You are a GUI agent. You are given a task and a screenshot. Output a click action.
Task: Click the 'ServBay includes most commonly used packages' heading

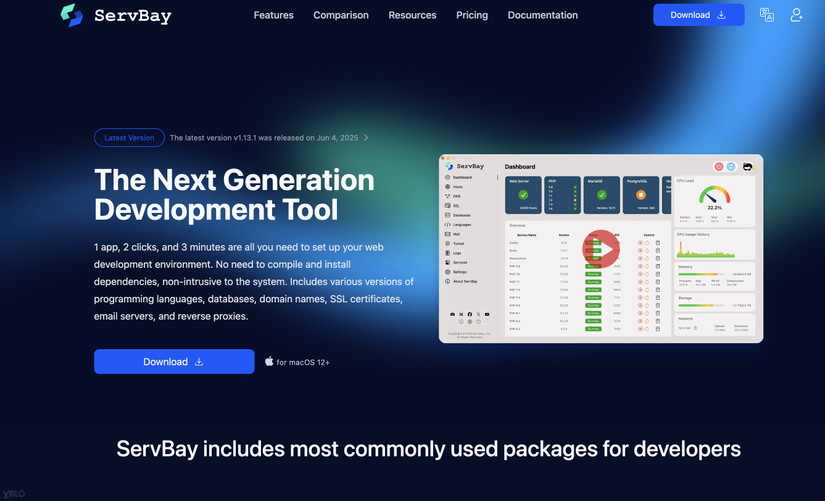(x=428, y=449)
